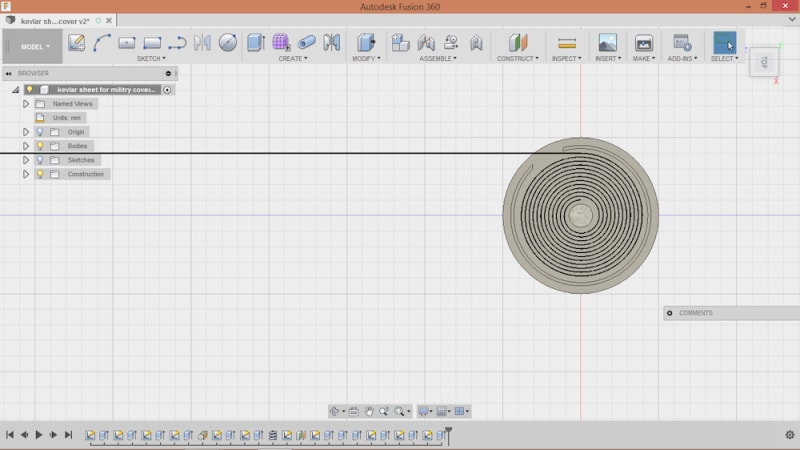Image resolution: width=800 pixels, height=450 pixels.
Task: Open the MODEL workspace dropdown
Action: (32, 46)
